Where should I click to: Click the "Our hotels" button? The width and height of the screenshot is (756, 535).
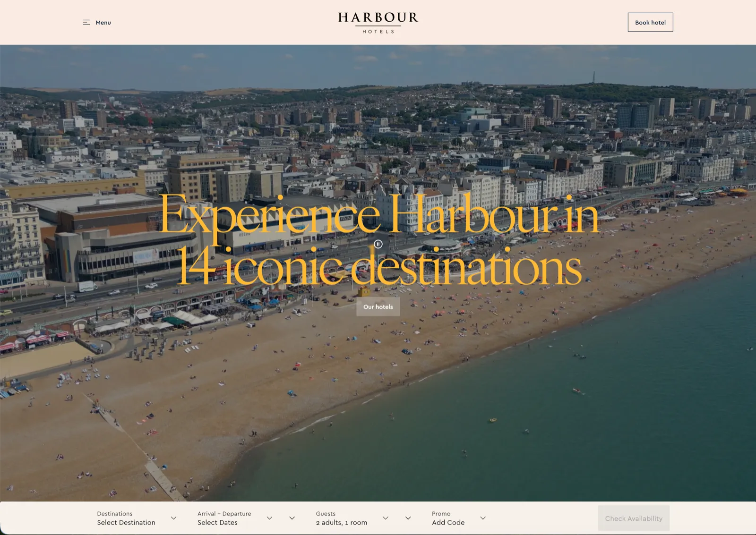378,307
